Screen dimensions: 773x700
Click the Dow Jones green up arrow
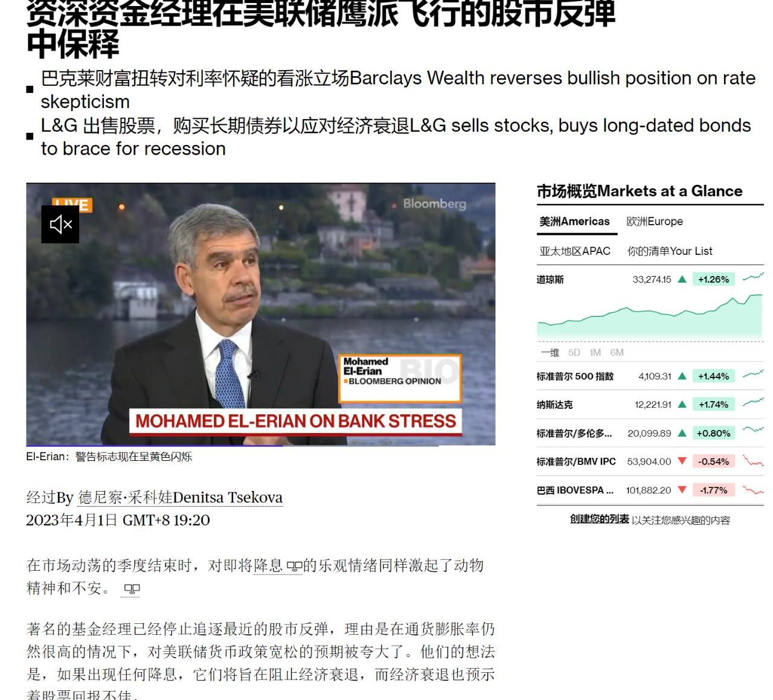[x=682, y=279]
